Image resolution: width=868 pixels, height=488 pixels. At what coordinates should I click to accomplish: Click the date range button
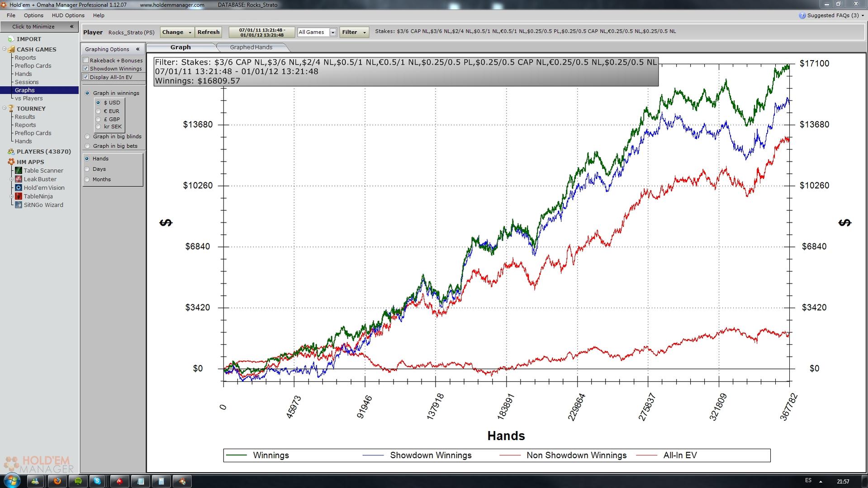[x=262, y=32]
